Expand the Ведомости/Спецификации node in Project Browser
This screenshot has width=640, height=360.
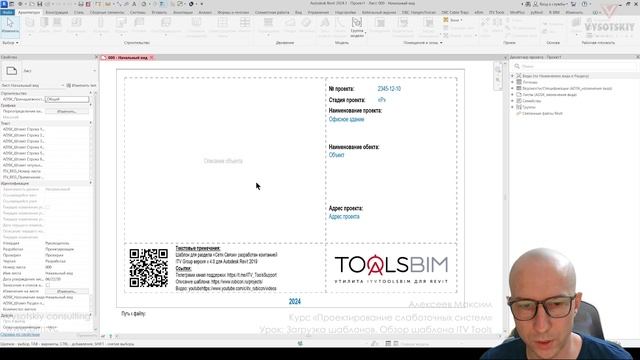point(513,88)
